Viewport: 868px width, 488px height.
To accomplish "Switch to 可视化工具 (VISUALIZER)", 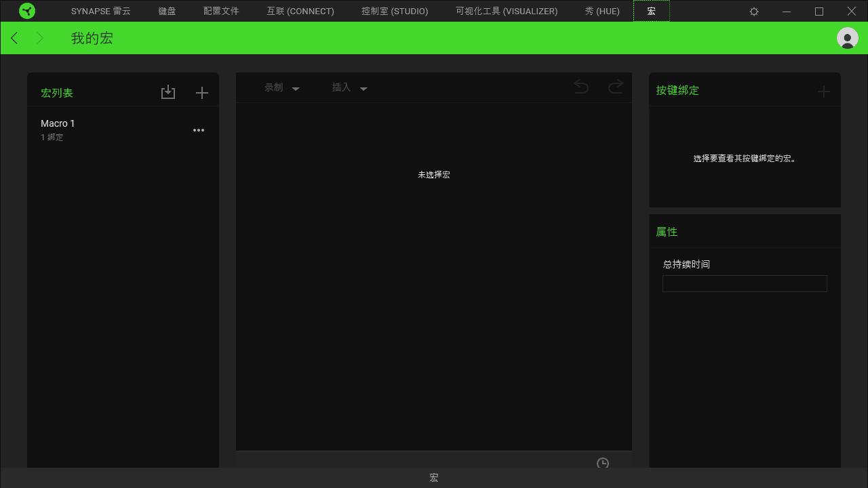I will 506,11.
